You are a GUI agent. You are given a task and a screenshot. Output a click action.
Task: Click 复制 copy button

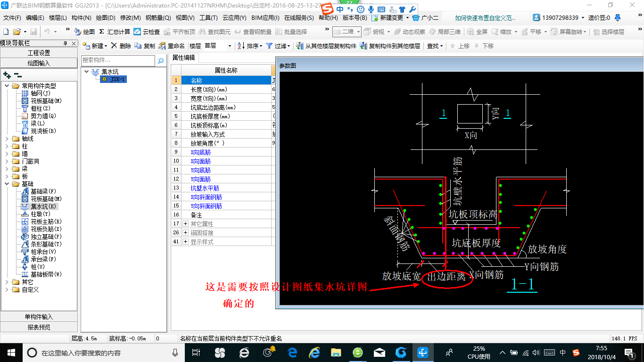[145, 46]
